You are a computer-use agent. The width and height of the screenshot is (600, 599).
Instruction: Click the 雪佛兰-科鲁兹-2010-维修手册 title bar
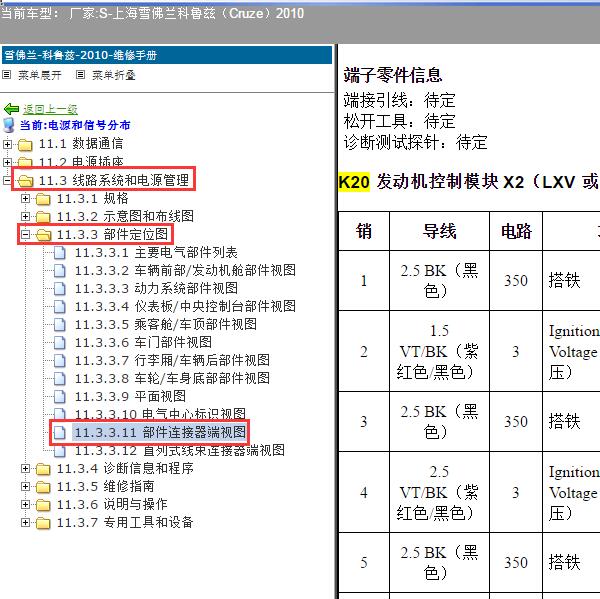pyautogui.click(x=167, y=55)
